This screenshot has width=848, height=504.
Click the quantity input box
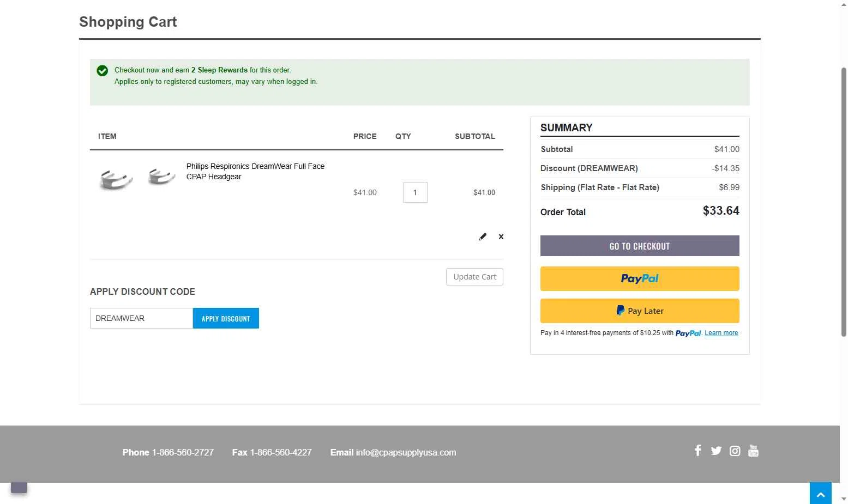point(415,192)
